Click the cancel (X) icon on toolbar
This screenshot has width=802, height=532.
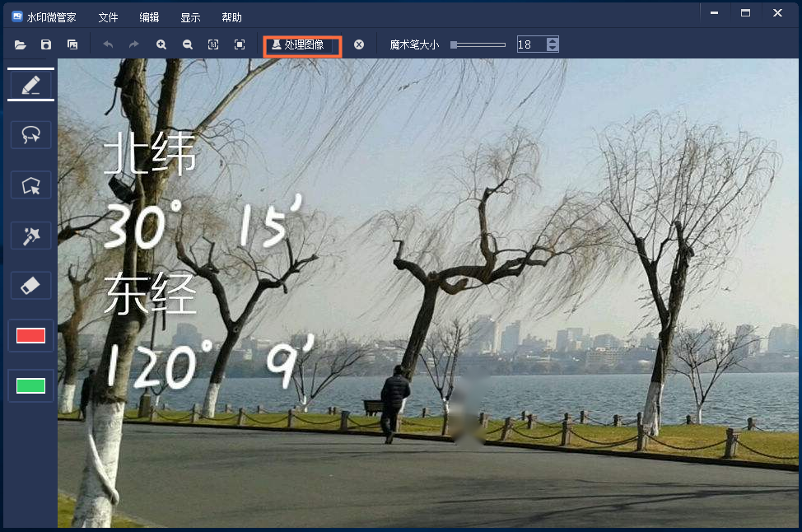pos(358,44)
